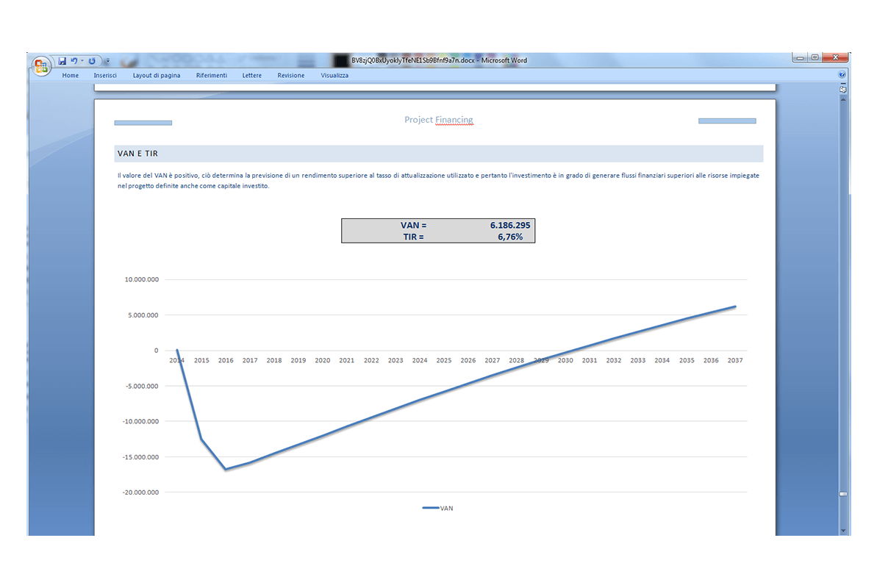Open the round Office button menu
877x588 pixels.
[x=41, y=66]
